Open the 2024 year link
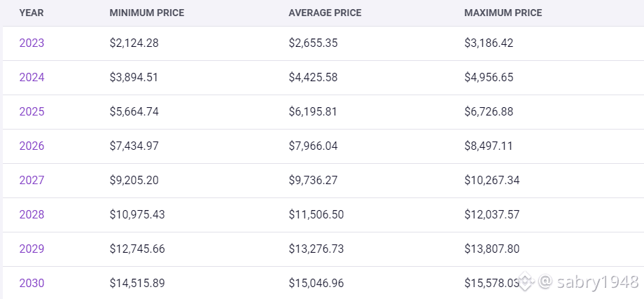Screen dimensions: 644x299 coord(31,78)
